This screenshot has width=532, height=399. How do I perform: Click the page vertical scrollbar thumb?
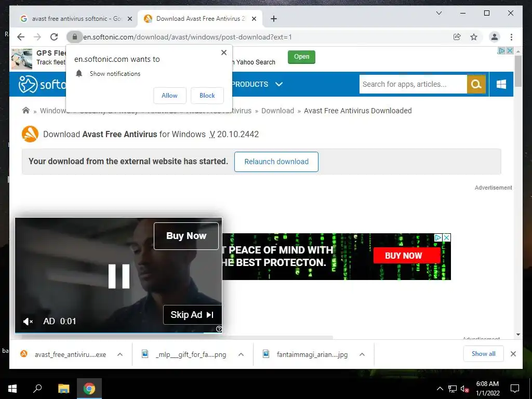(x=518, y=71)
